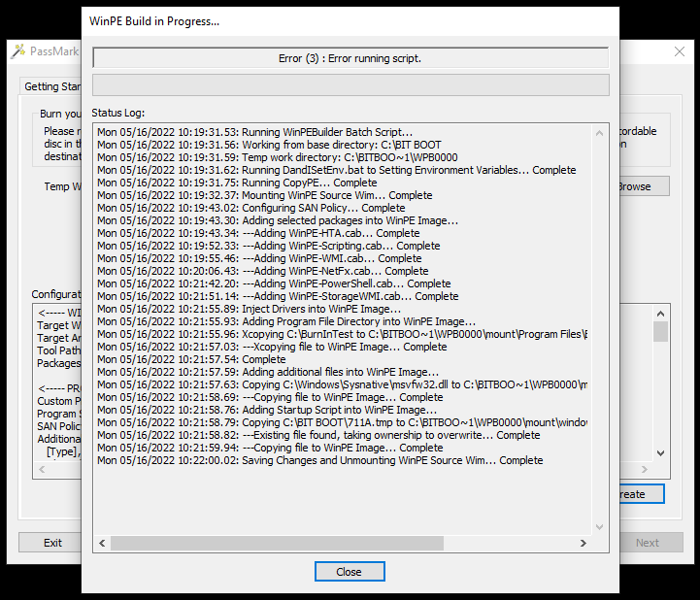Click PassMark wizard wand title icon

point(18,50)
